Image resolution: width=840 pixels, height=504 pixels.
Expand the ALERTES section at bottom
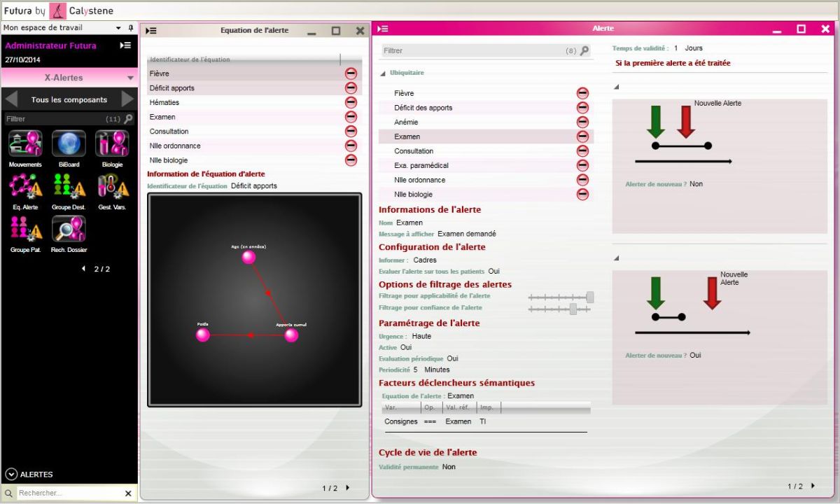coord(11,474)
